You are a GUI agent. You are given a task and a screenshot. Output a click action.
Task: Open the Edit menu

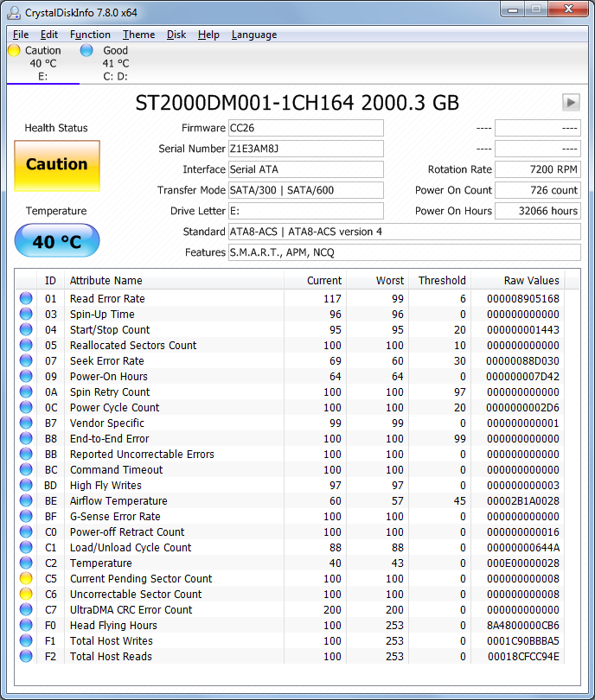tap(48, 35)
